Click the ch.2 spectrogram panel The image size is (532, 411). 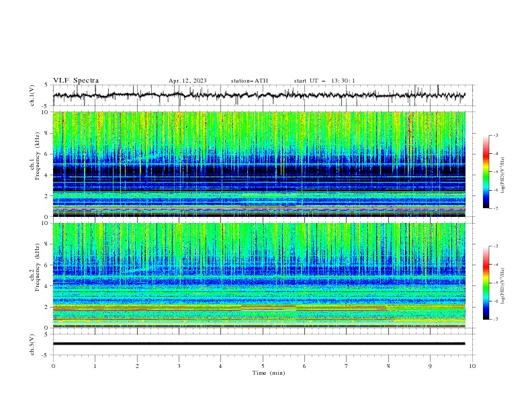(x=259, y=275)
